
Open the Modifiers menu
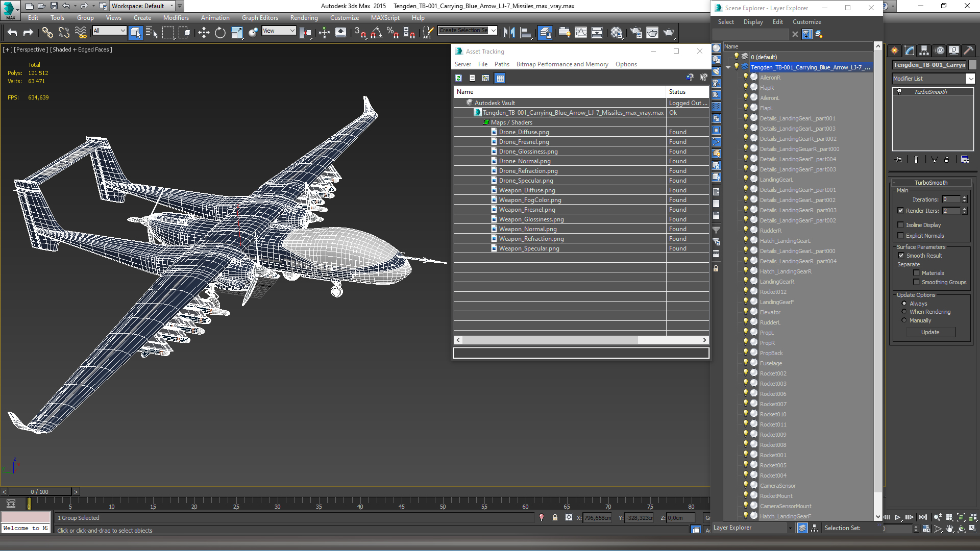176,18
